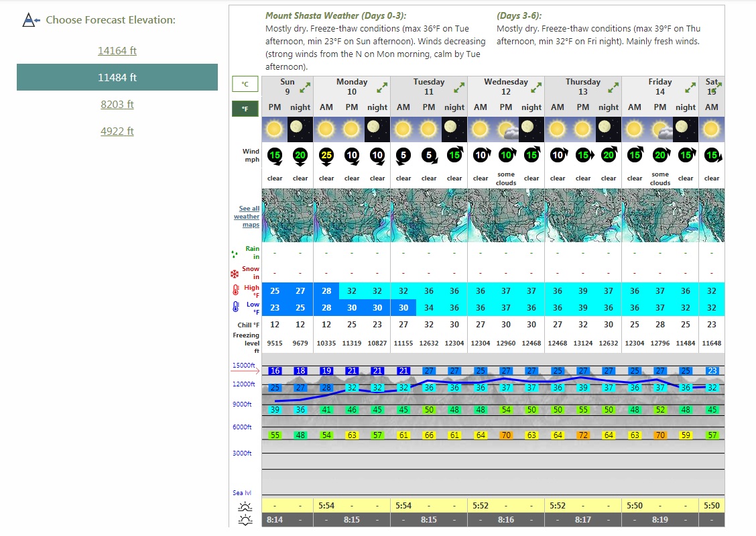The image size is (756, 536).
Task: Select the °F temperature unit
Action: (x=245, y=109)
